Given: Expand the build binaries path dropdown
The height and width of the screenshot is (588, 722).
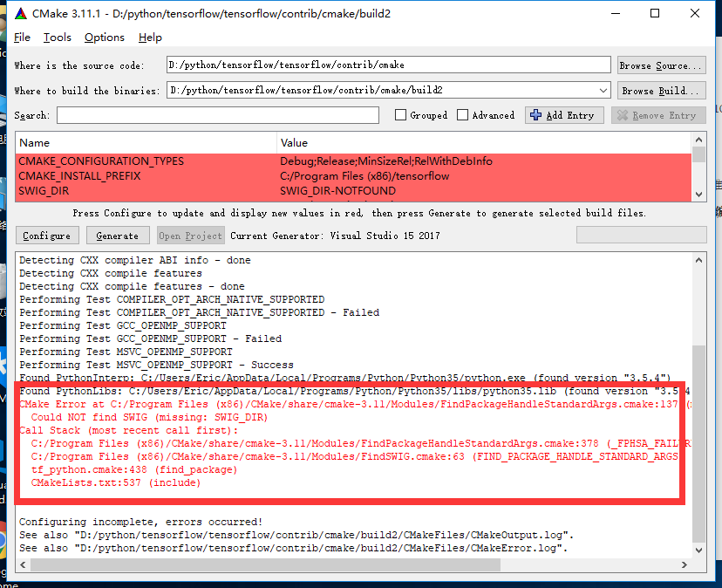Looking at the screenshot, I should click(x=603, y=91).
